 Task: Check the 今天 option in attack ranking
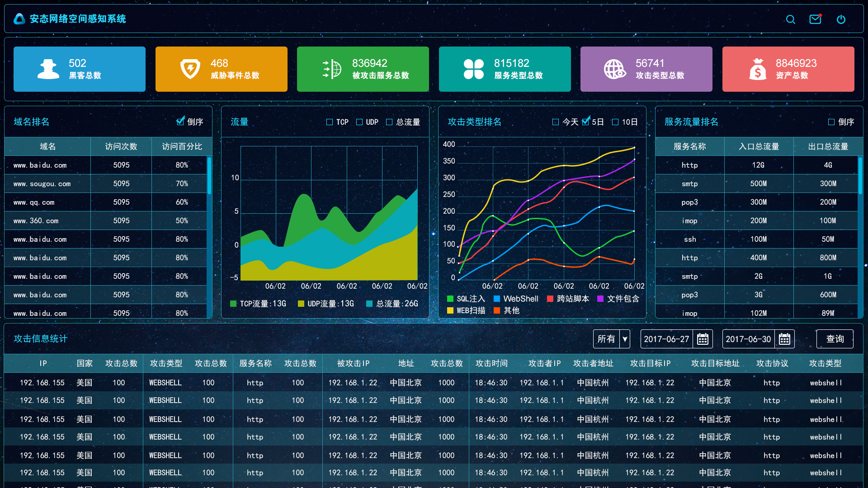[x=556, y=122]
